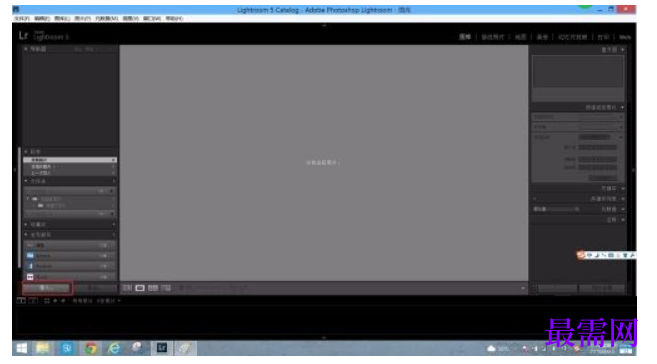Click the Hard Drive publish service icon

(x=30, y=245)
